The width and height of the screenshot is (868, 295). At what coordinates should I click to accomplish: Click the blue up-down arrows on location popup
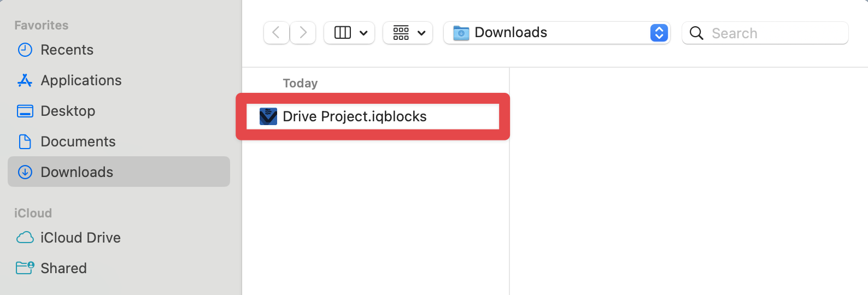point(659,33)
